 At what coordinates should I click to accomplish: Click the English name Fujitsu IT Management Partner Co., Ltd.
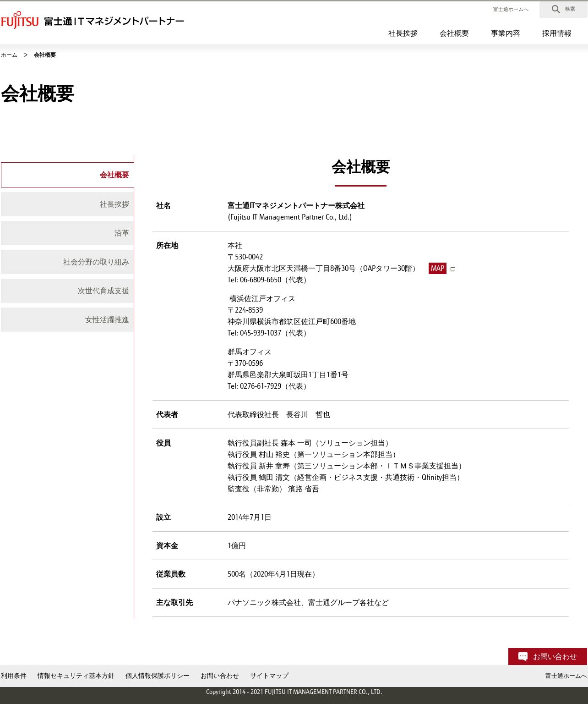[x=290, y=217]
